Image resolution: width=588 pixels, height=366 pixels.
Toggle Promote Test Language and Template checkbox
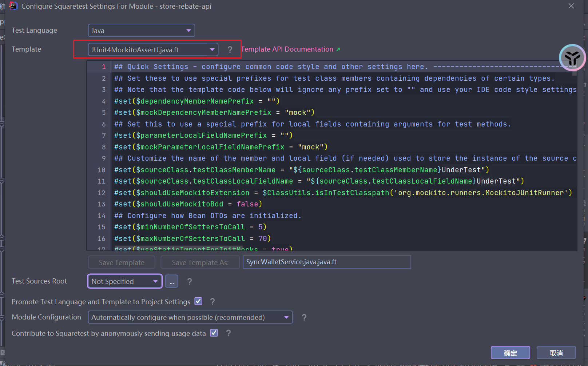198,301
